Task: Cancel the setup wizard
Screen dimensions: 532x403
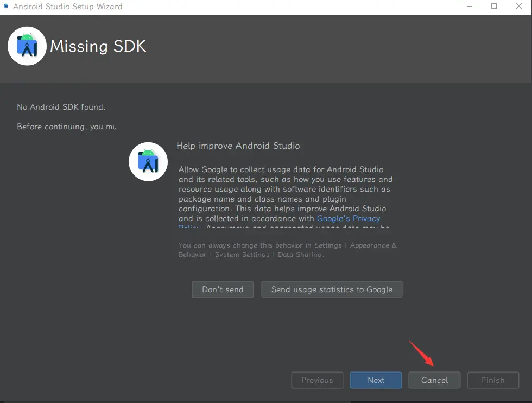Action: [x=434, y=380]
